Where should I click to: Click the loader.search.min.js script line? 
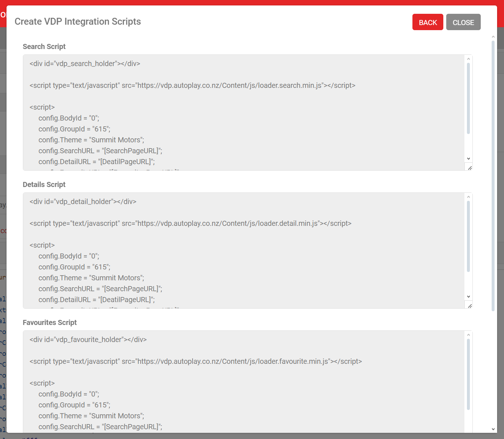[192, 85]
